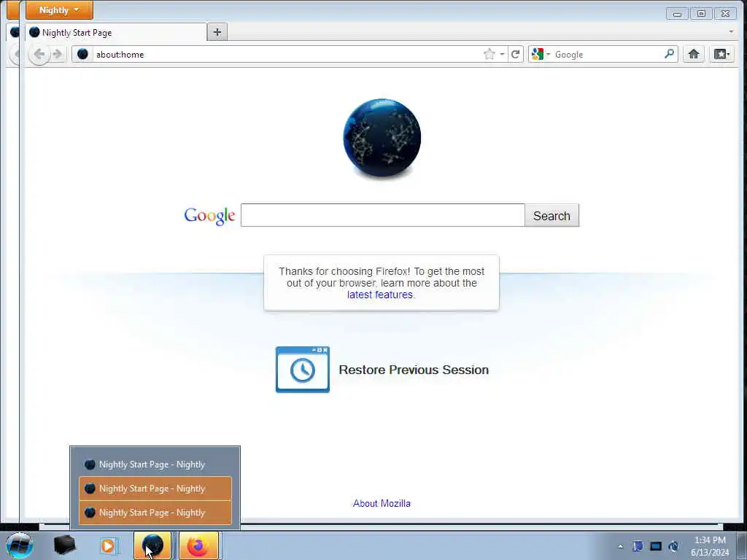Screen dimensions: 747x560
Task: Click the monitor icon in system tray
Action: coord(656,546)
